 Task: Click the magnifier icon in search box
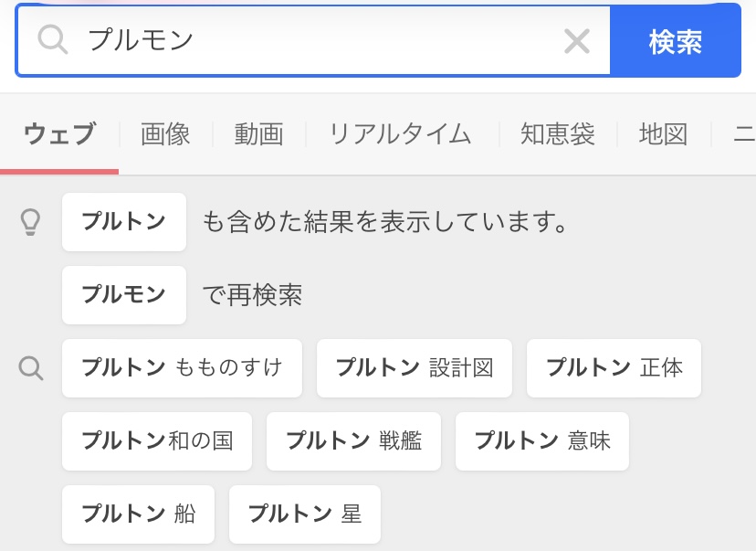(x=53, y=40)
